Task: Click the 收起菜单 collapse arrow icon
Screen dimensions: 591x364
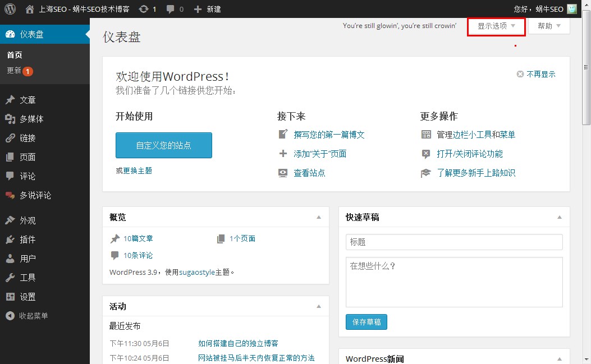Action: pos(10,316)
